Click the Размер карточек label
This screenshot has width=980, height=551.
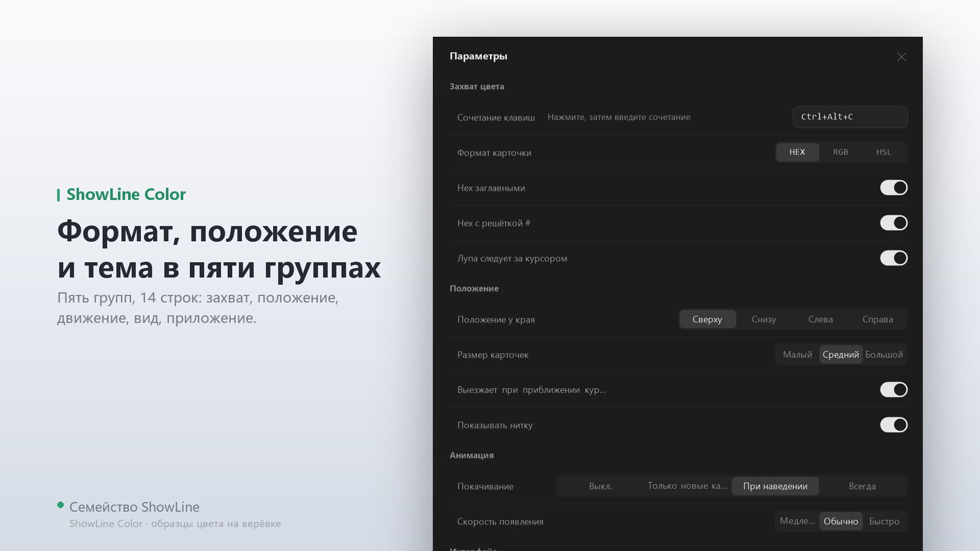coord(492,355)
